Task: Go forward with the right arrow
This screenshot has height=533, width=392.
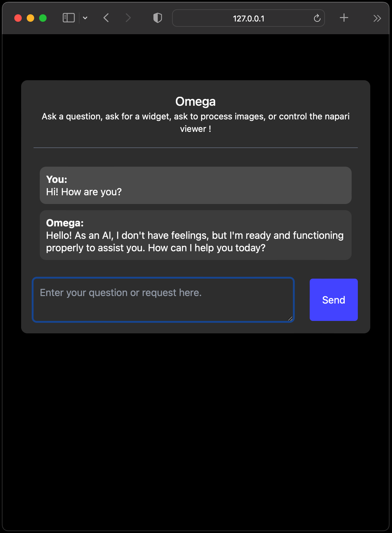Action: click(x=128, y=18)
